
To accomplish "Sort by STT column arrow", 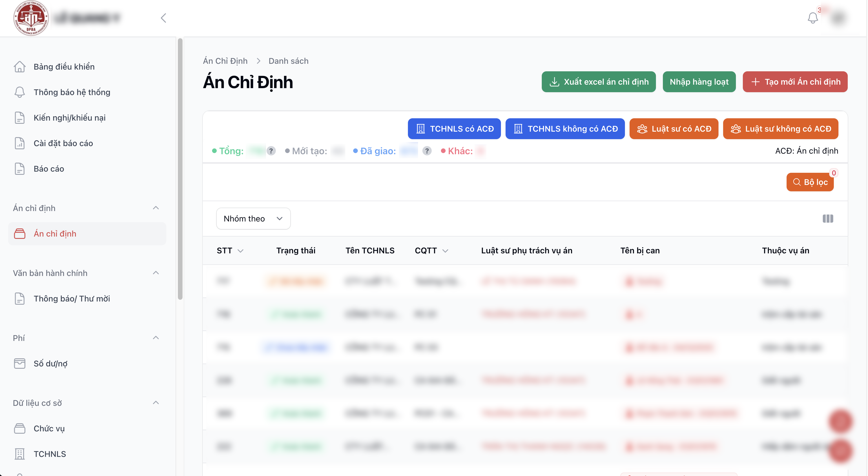I will click(x=240, y=251).
